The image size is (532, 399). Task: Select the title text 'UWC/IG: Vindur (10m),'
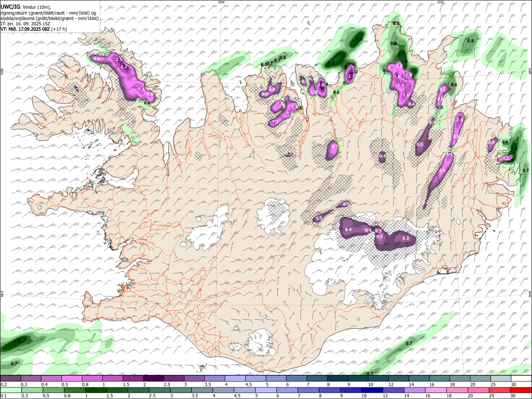click(26, 7)
